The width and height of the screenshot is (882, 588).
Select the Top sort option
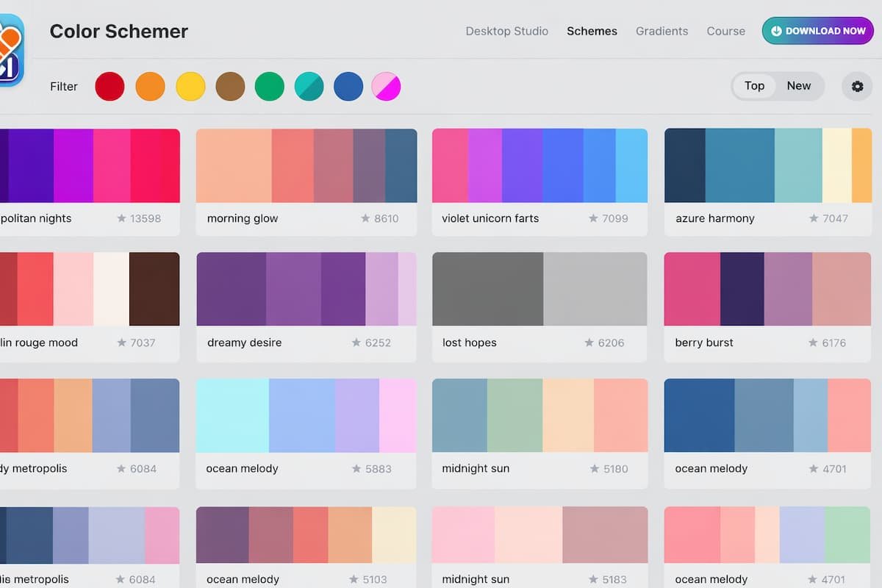754,86
